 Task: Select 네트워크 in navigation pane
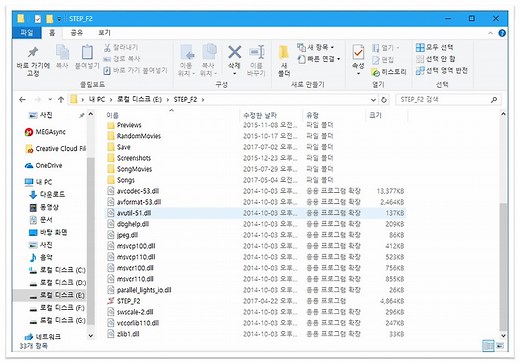point(43,337)
